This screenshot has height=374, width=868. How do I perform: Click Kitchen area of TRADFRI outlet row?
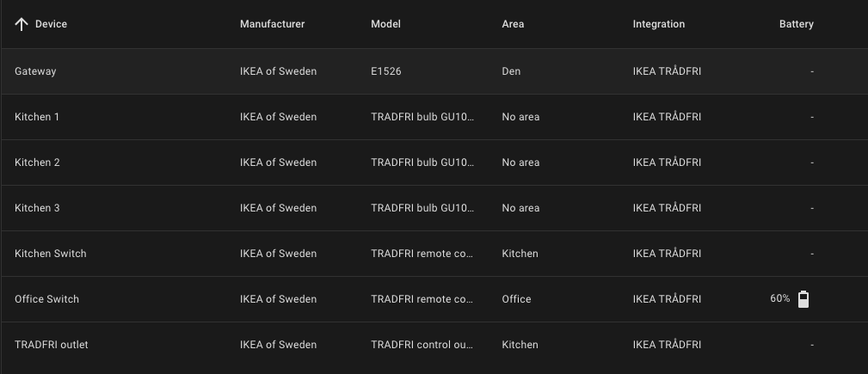[520, 345]
